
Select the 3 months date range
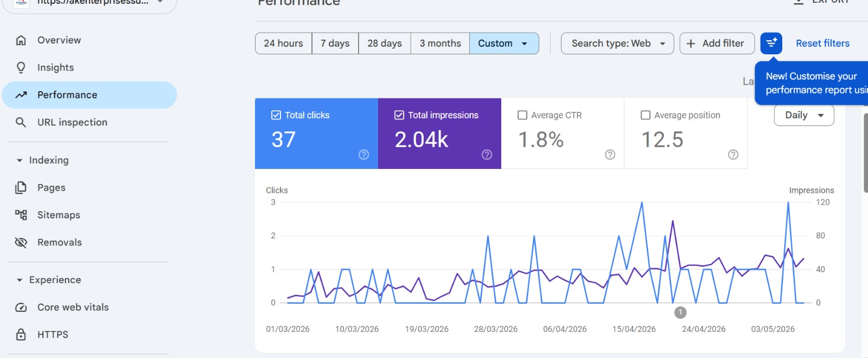(440, 43)
